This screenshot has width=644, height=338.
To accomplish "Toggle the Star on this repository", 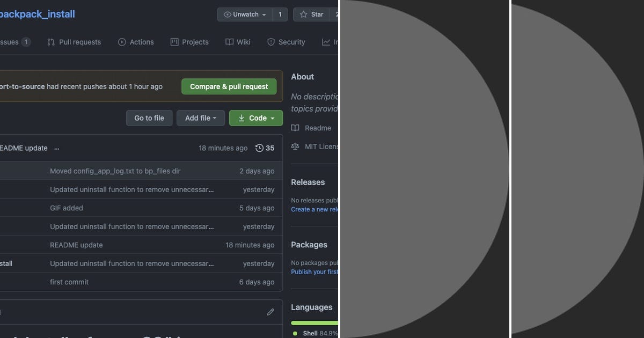I will [312, 14].
